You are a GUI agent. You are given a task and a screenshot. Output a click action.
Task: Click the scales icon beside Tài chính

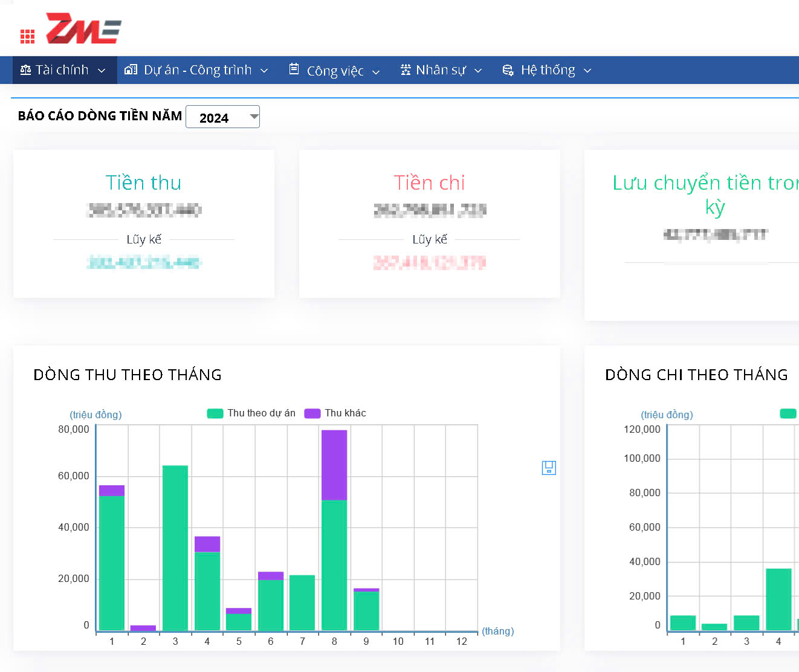[25, 70]
